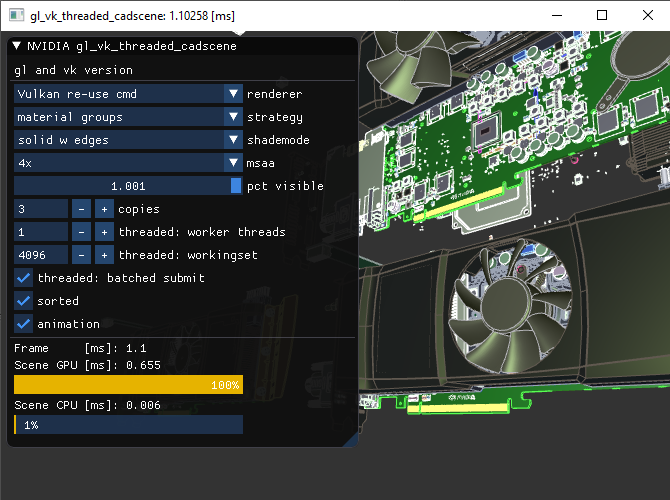Image resolution: width=670 pixels, height=500 pixels.
Task: Click the 'Frame [ms]: 1.1' readout
Action: 80,348
